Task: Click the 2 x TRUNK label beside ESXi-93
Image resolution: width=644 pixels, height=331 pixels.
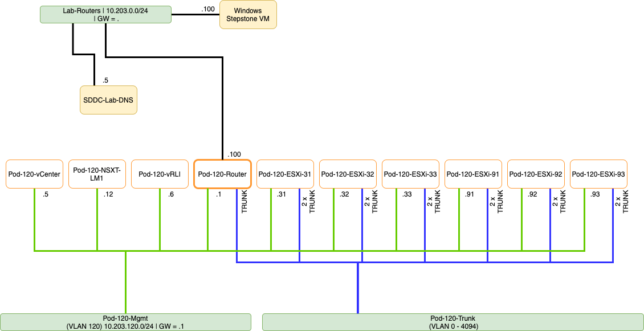Action: point(622,202)
